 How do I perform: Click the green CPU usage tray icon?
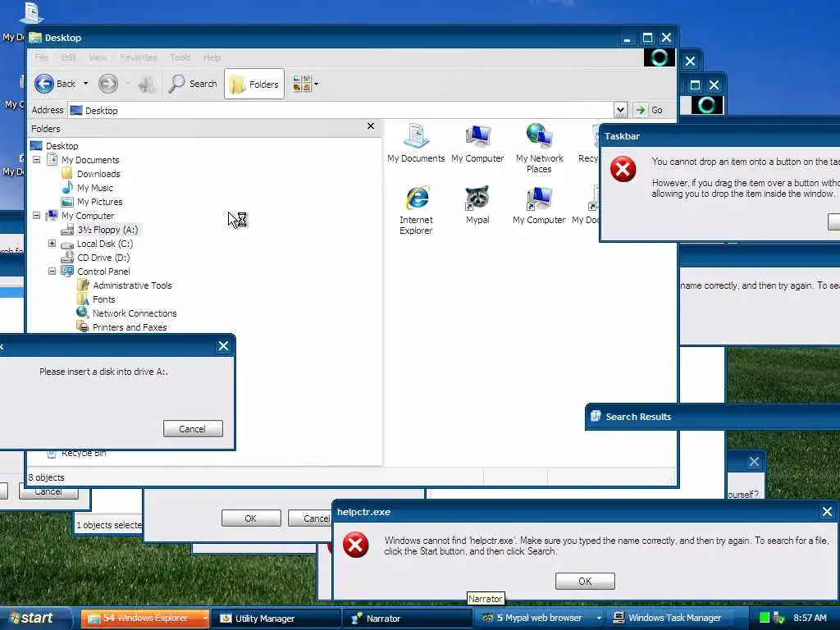(x=765, y=619)
